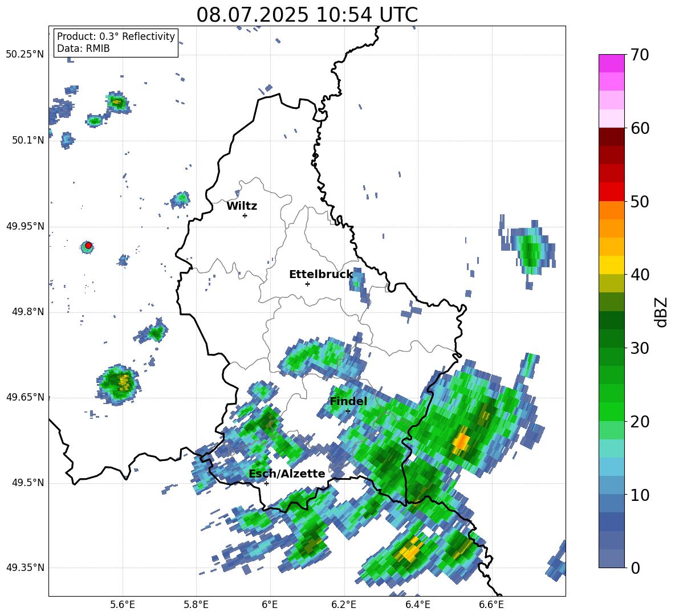
Task: Click the 6.2°E longitude label
Action: coord(344,605)
